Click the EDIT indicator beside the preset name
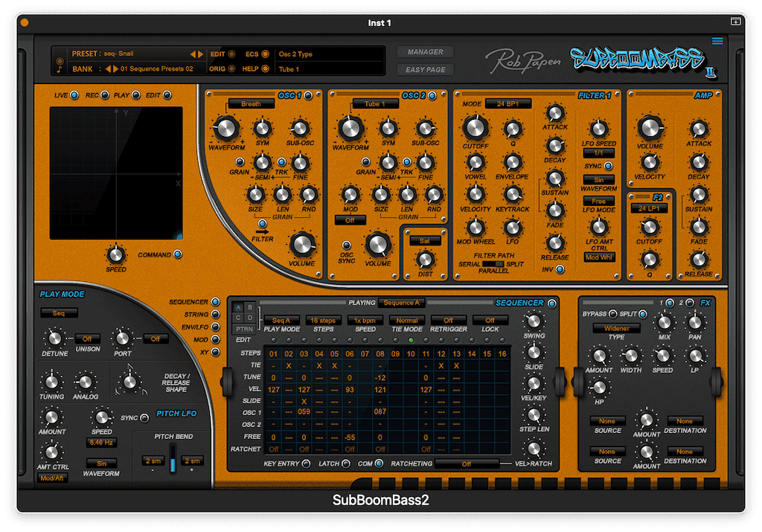The width and height of the screenshot is (762, 532). [x=231, y=53]
